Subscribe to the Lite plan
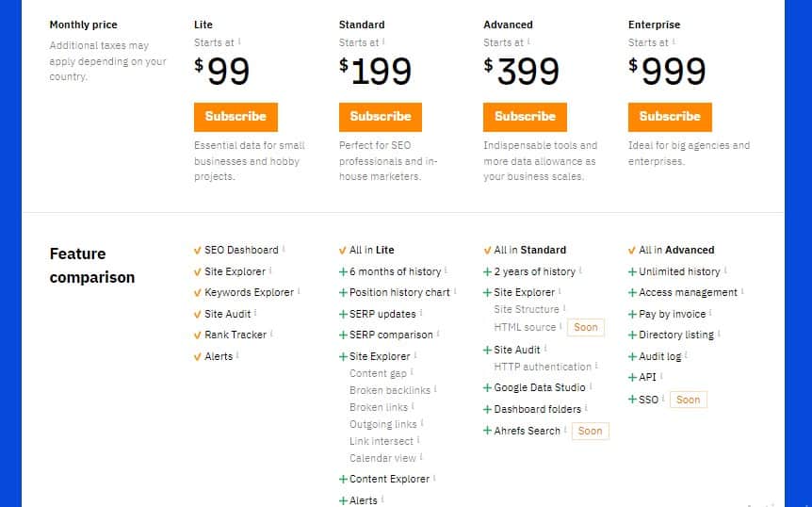 click(235, 117)
